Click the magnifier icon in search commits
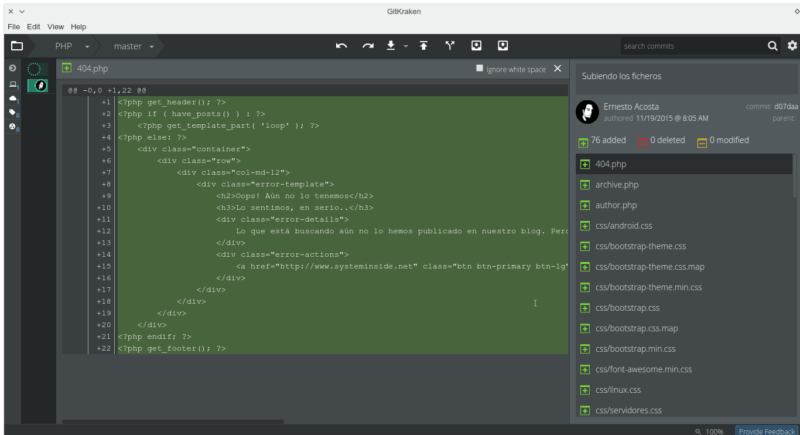 click(x=772, y=46)
